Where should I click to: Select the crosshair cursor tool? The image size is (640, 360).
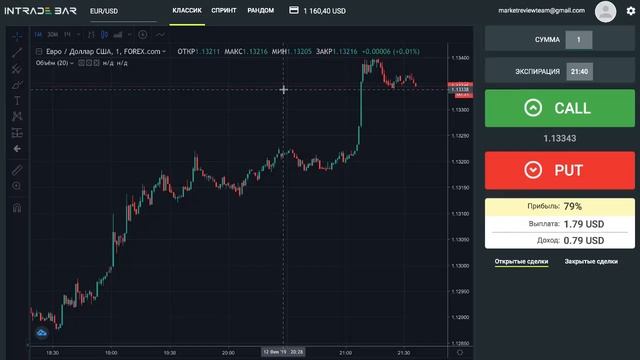click(x=17, y=36)
